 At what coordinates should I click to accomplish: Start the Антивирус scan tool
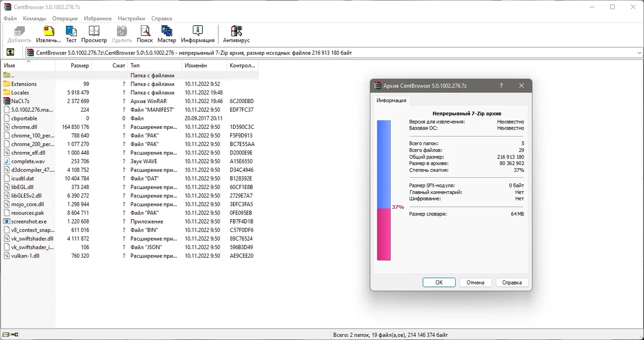(x=236, y=34)
